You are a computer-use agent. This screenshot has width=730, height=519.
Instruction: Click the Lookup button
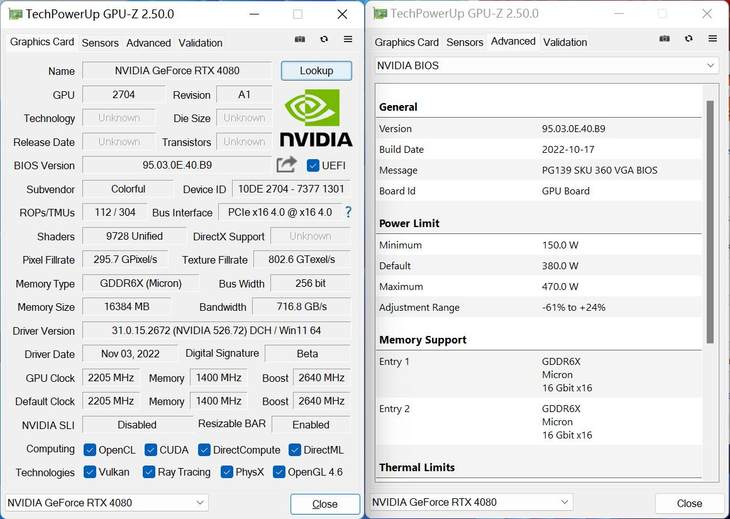coord(316,71)
